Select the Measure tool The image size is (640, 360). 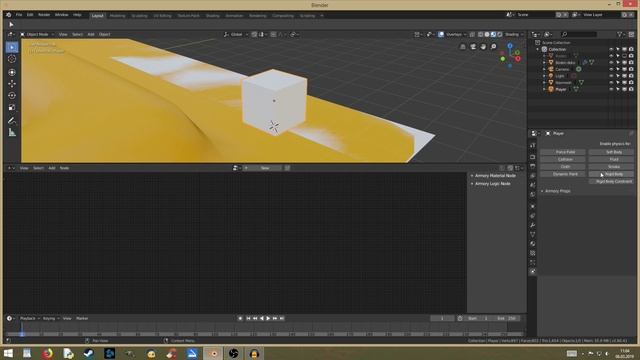(12, 133)
